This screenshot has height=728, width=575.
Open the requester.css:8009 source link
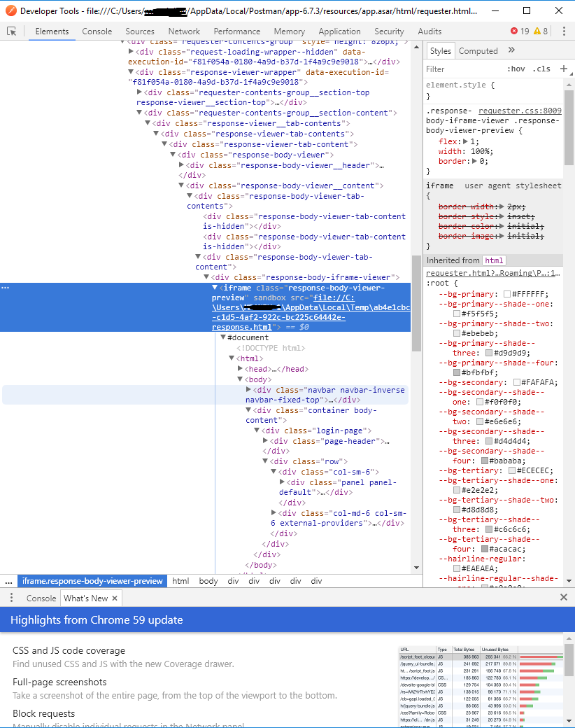pos(521,111)
